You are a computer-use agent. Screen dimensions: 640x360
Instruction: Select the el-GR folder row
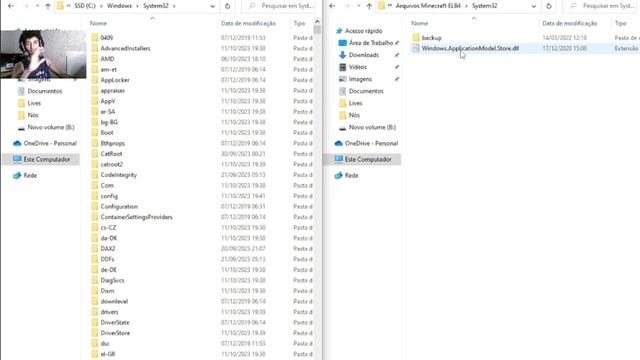click(x=202, y=354)
